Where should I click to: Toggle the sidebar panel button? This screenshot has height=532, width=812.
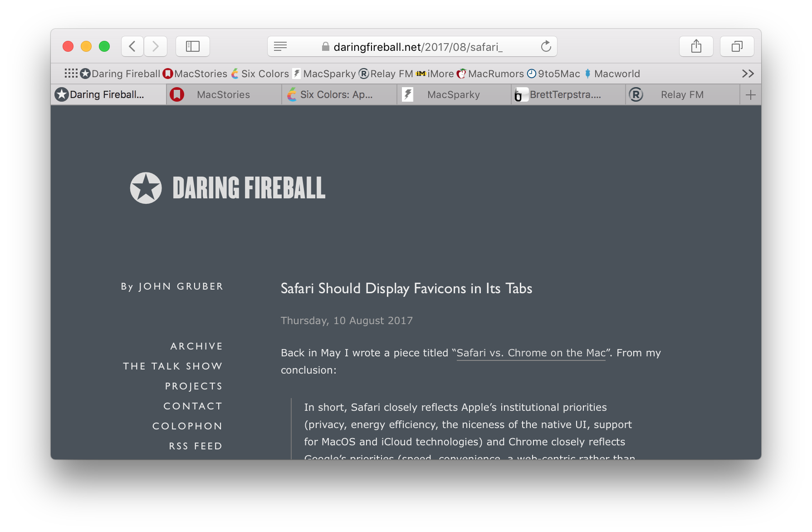pos(193,46)
